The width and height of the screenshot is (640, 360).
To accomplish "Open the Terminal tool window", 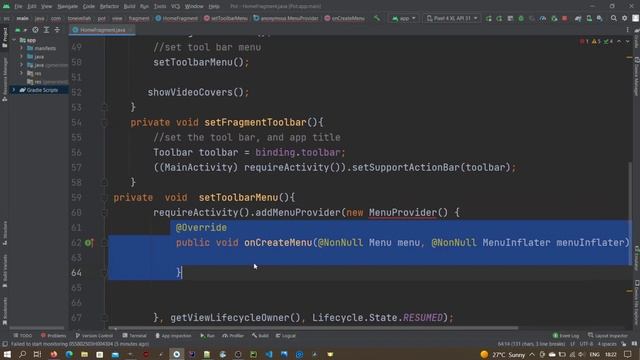I will 134,336.
